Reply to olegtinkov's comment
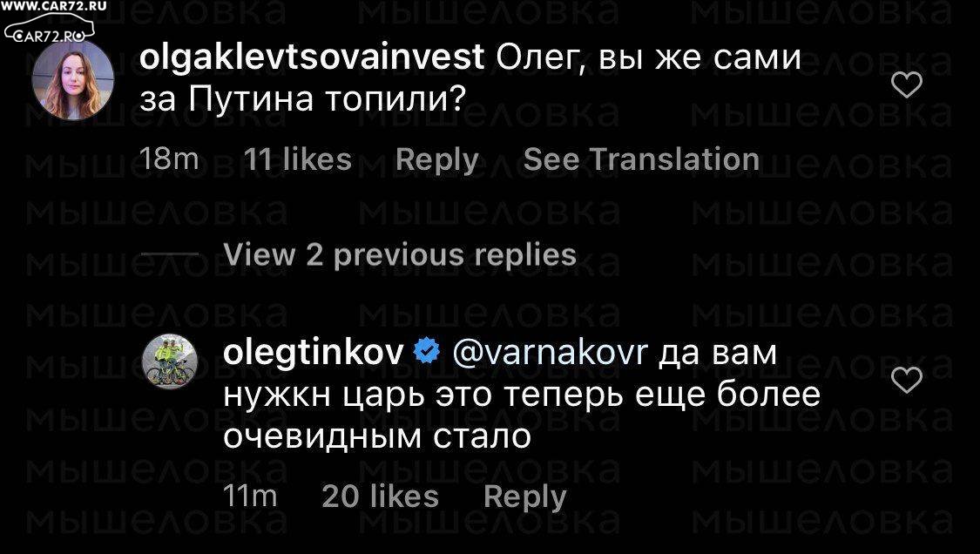 pyautogui.click(x=525, y=498)
